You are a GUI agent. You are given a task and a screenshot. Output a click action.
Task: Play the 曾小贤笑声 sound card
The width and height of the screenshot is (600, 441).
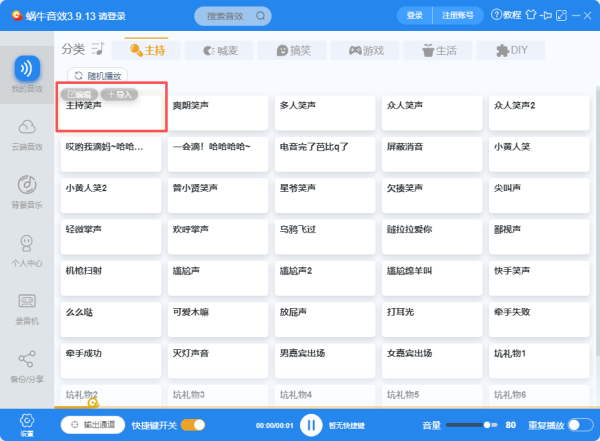[x=218, y=195]
